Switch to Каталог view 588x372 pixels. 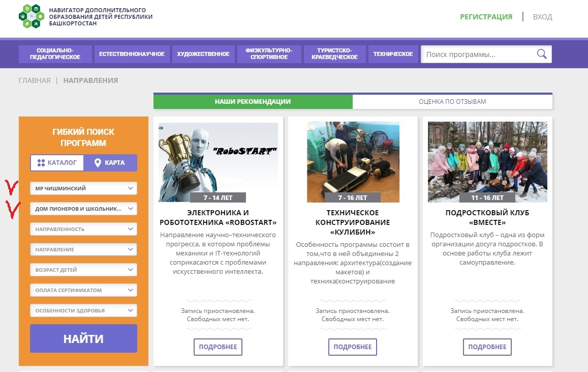(x=57, y=163)
